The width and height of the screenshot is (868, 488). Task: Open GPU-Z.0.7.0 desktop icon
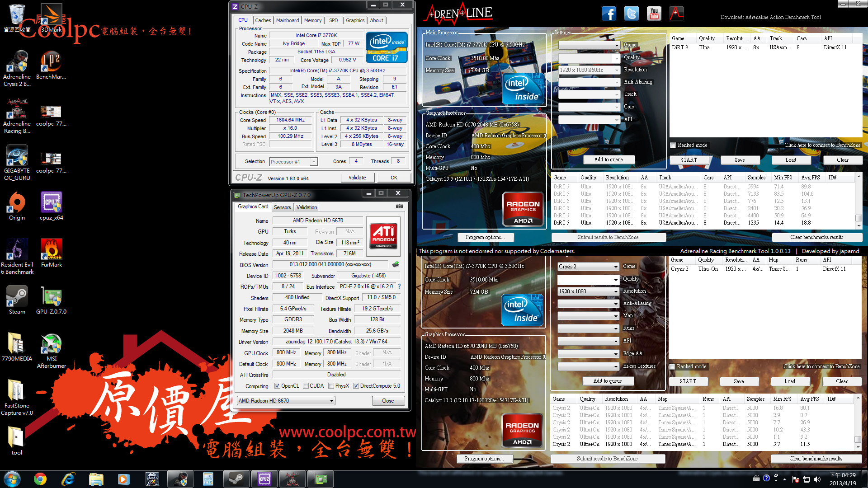(x=51, y=300)
